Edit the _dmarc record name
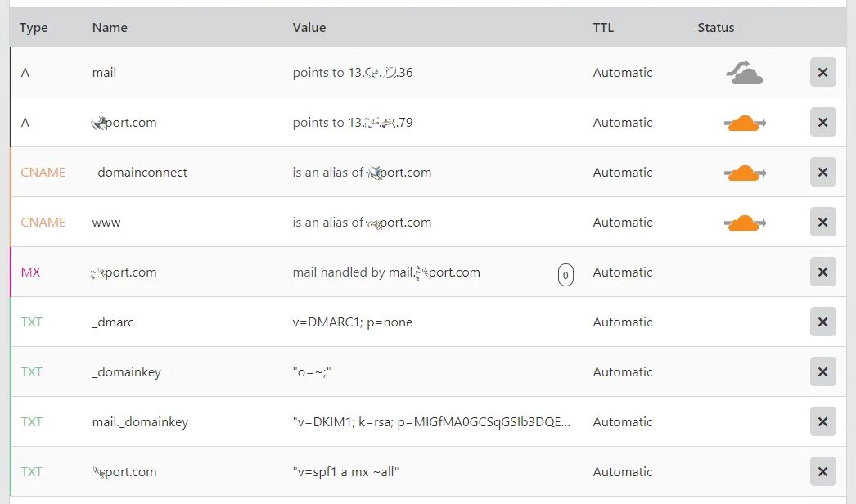The width and height of the screenshot is (856, 504). coord(113,322)
